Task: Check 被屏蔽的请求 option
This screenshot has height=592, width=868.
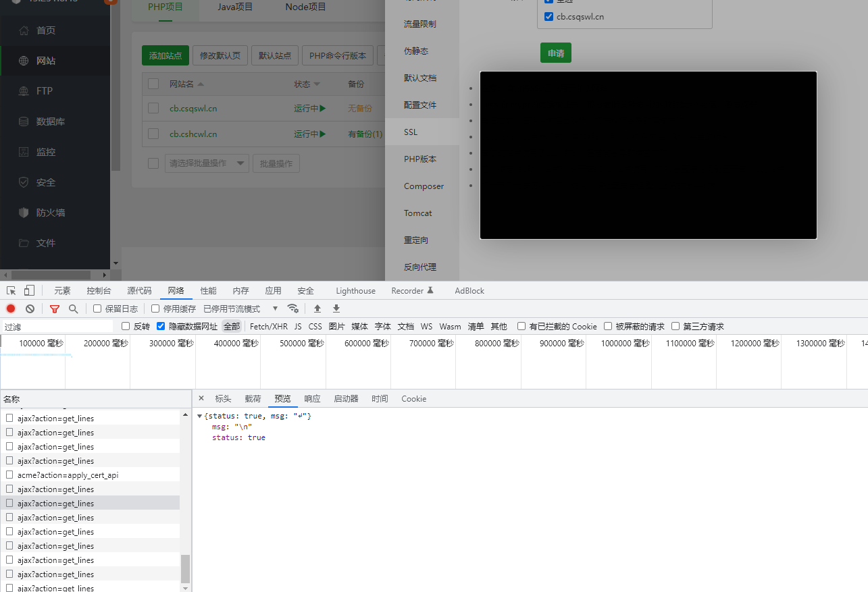Action: pos(608,326)
